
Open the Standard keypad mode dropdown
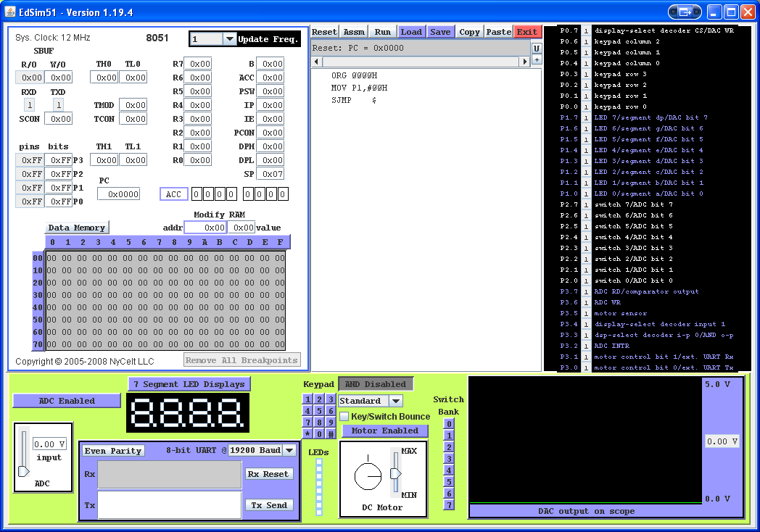(x=370, y=400)
